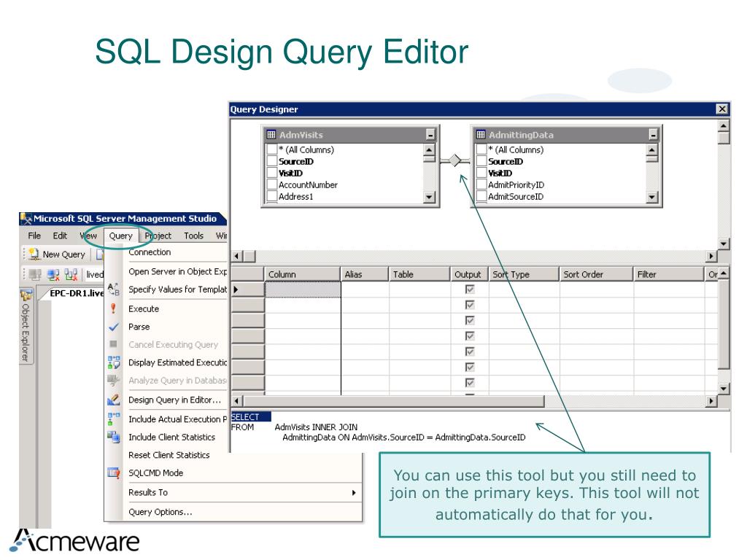Screen dimensions: 747x560
Task: Check Address1 in AdmVisits table
Action: 272,196
